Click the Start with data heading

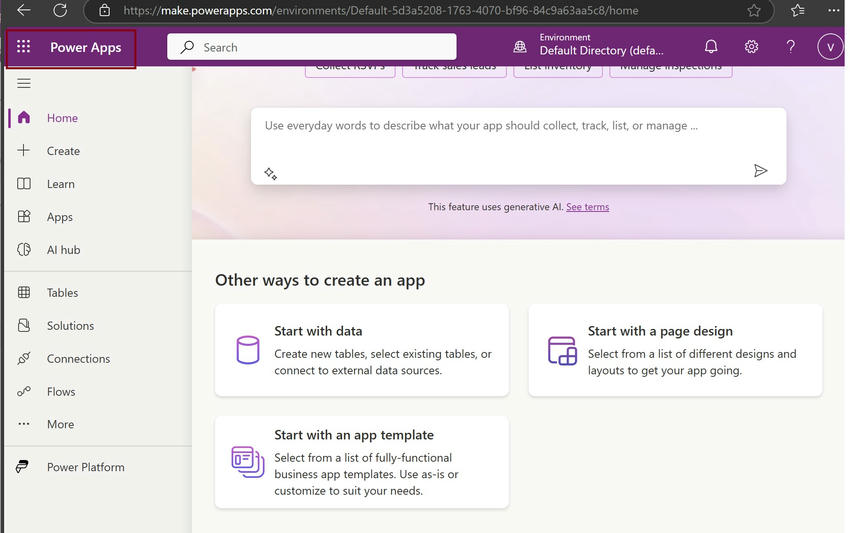[x=318, y=331]
